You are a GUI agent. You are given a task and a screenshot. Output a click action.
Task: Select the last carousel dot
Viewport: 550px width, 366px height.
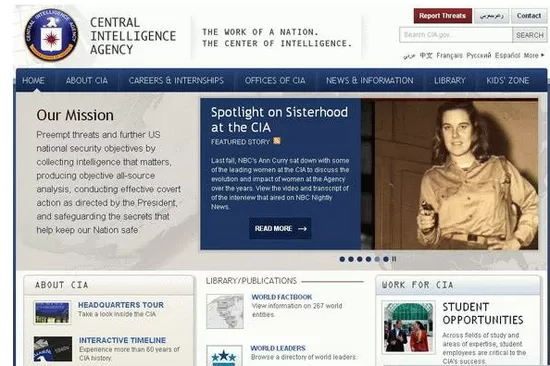[386, 259]
